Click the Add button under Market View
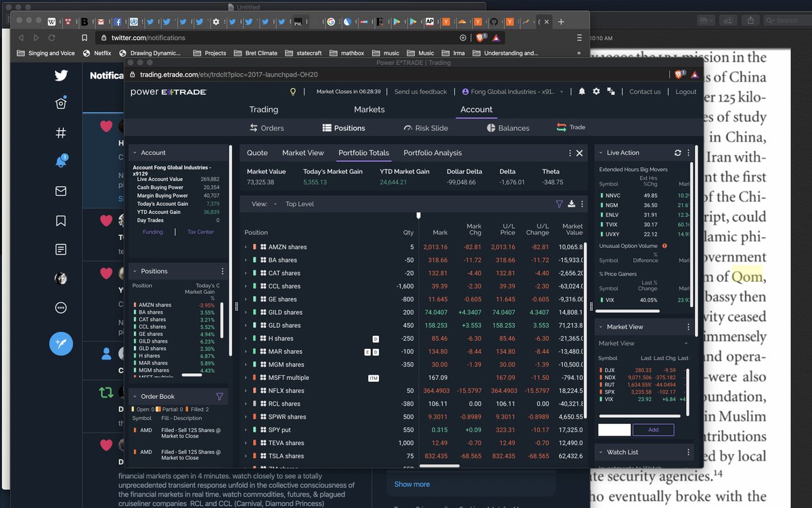 tap(653, 429)
